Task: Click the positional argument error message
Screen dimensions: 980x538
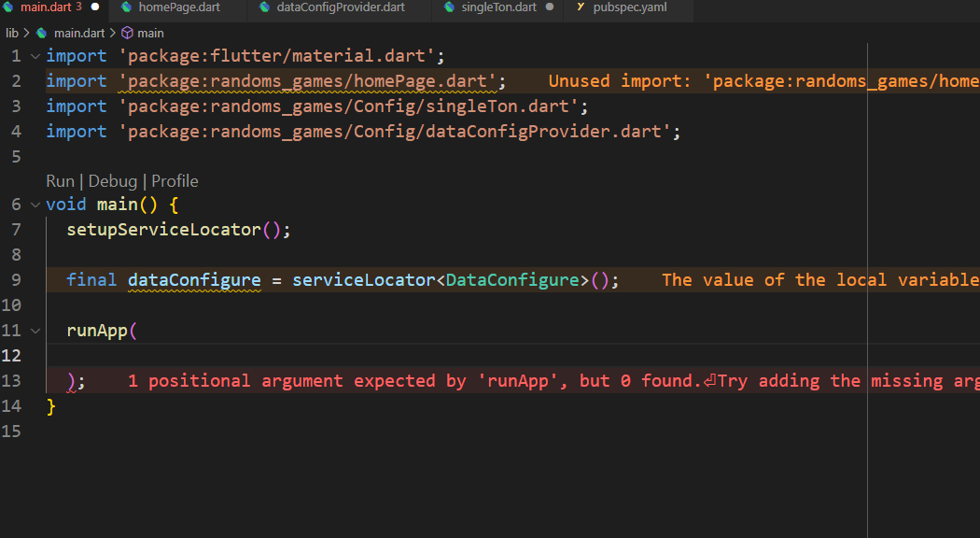Action: [553, 381]
